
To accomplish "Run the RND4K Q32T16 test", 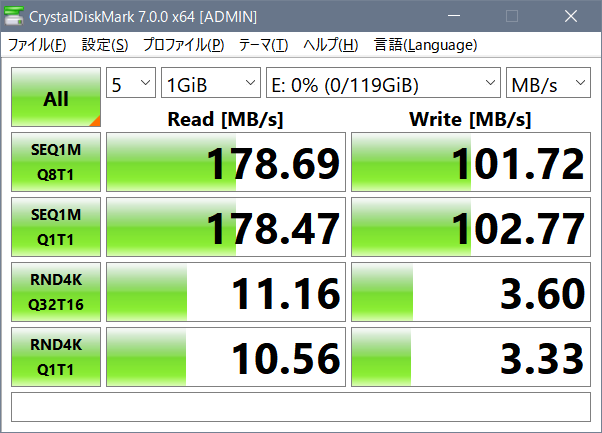I will pos(56,292).
